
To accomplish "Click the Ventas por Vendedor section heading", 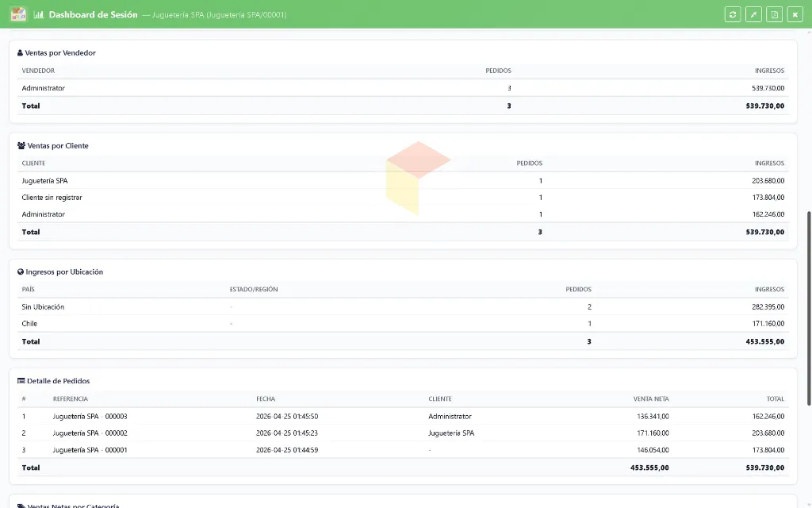I will [x=60, y=53].
